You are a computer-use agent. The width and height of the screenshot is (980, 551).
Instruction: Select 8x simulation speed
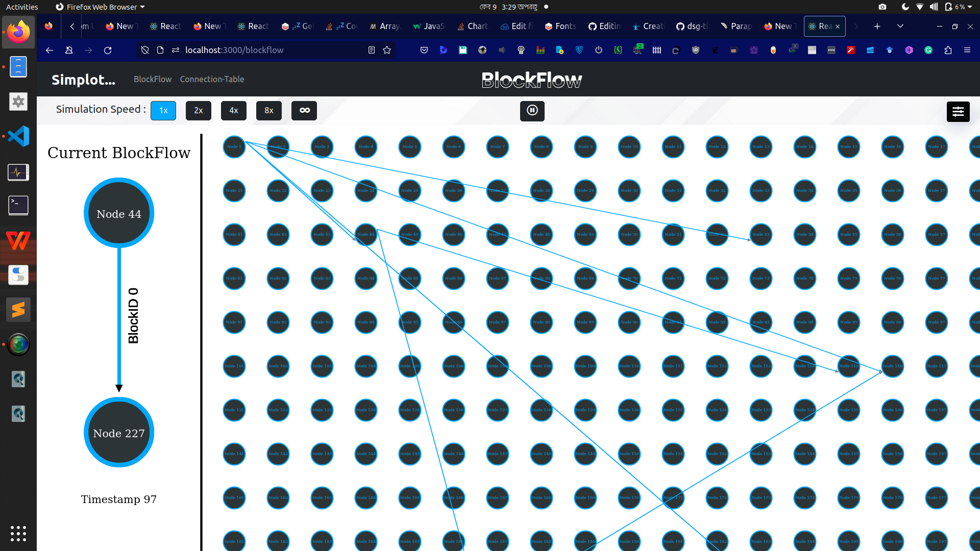click(269, 110)
